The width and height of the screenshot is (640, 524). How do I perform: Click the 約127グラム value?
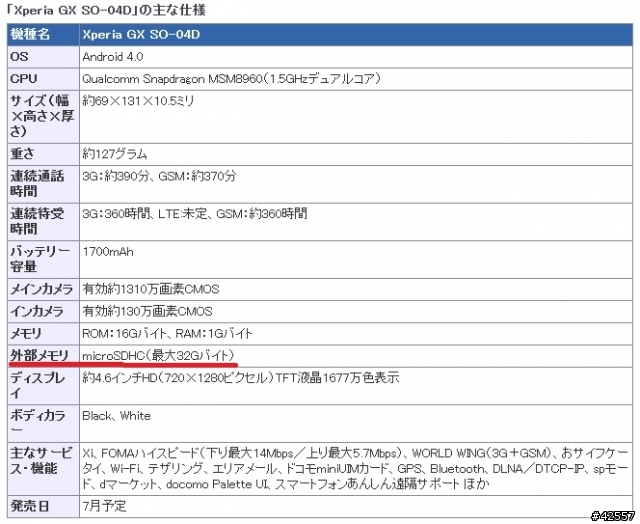click(114, 154)
